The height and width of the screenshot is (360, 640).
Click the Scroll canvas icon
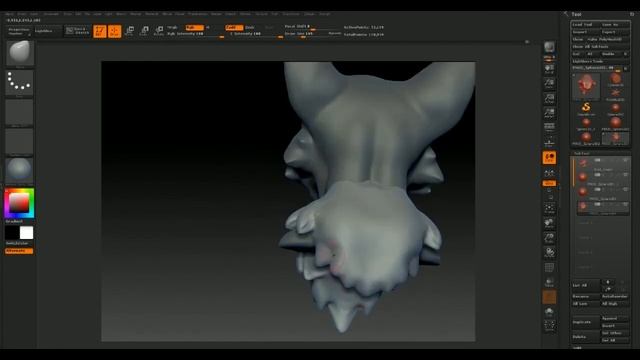click(549, 69)
